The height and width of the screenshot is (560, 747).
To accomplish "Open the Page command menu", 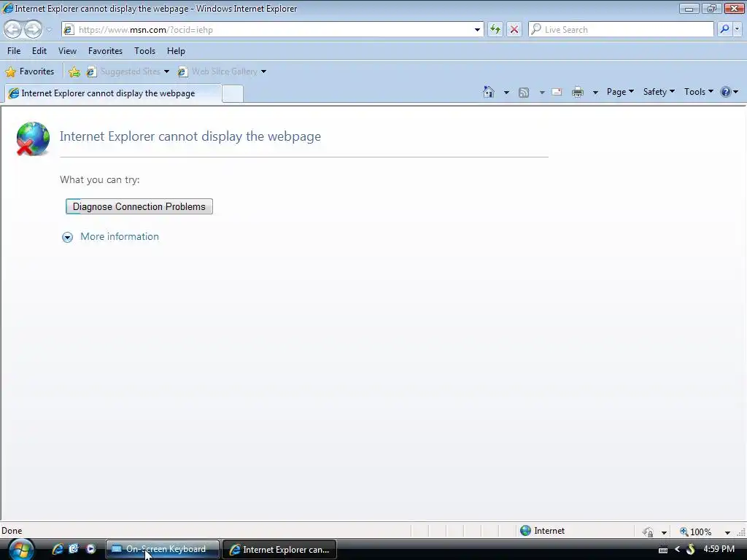I will (x=620, y=92).
